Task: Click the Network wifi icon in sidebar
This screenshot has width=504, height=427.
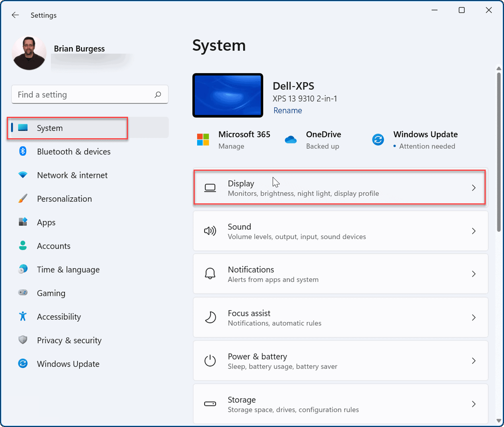Action: tap(23, 175)
